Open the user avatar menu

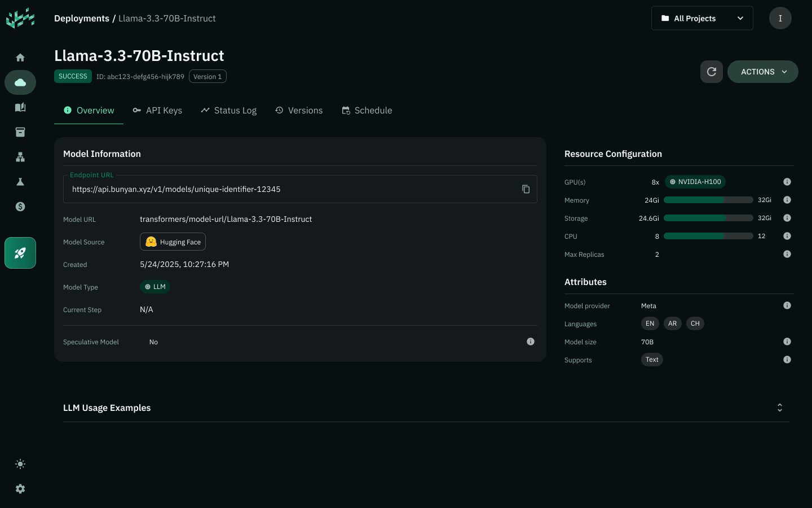point(780,18)
